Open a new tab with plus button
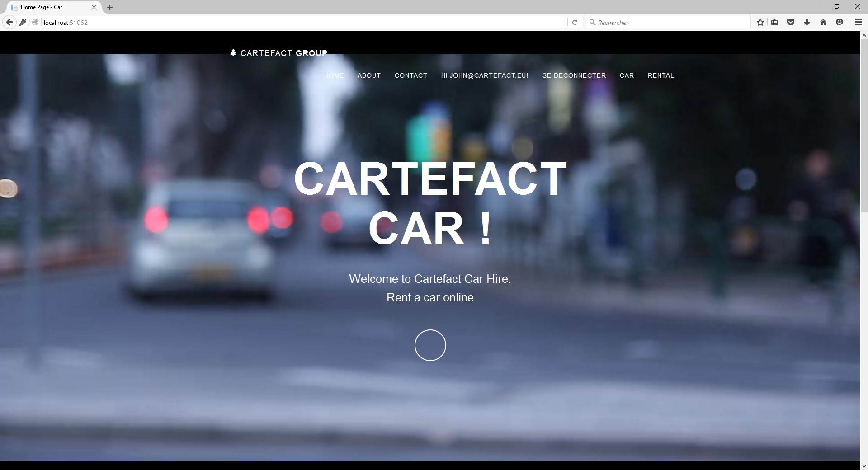The width and height of the screenshot is (868, 470). pos(110,7)
